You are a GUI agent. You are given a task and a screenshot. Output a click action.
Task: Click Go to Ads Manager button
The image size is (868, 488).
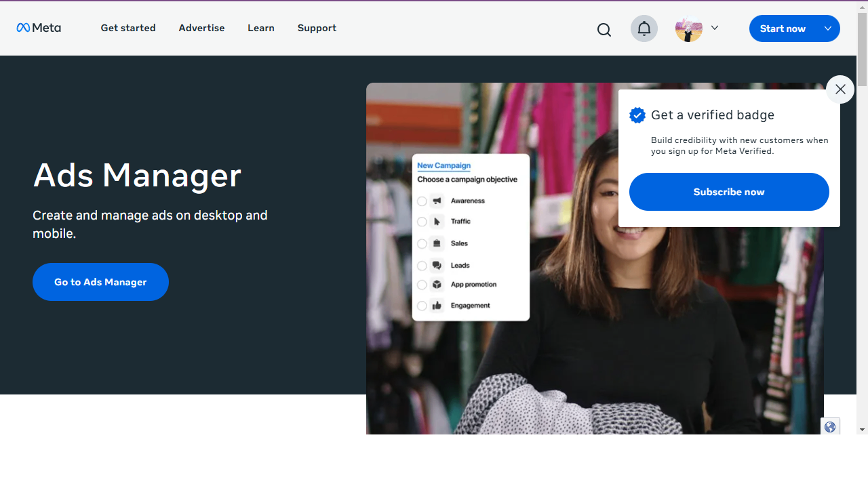pyautogui.click(x=100, y=282)
